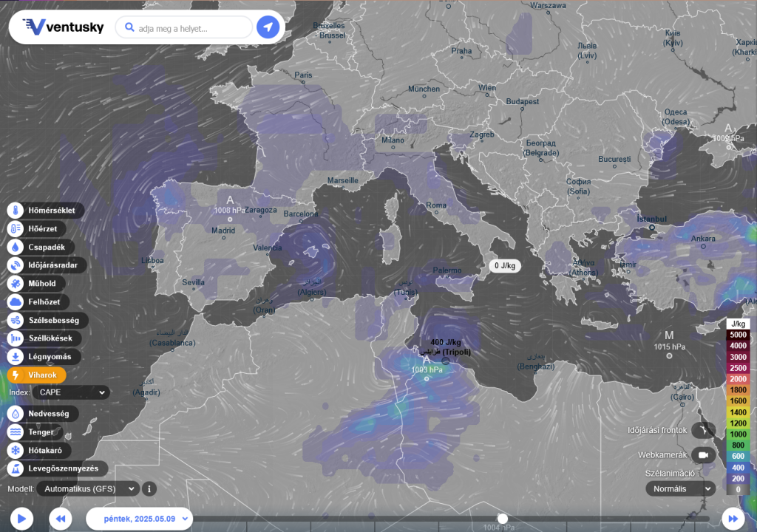The width and height of the screenshot is (757, 532).
Task: Show the Felhőzet cloud cover layer
Action: 38,301
